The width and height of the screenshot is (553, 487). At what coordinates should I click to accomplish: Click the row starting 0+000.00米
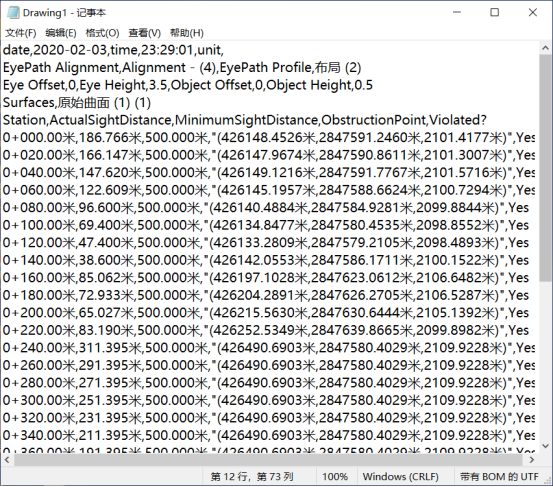tap(269, 138)
